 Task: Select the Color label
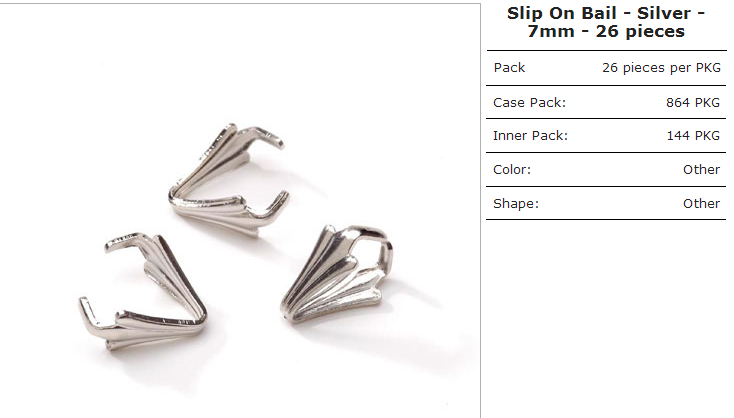pyautogui.click(x=512, y=169)
